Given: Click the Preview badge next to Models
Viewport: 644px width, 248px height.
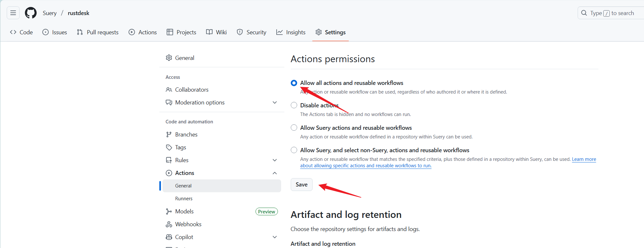Looking at the screenshot, I should 267,211.
